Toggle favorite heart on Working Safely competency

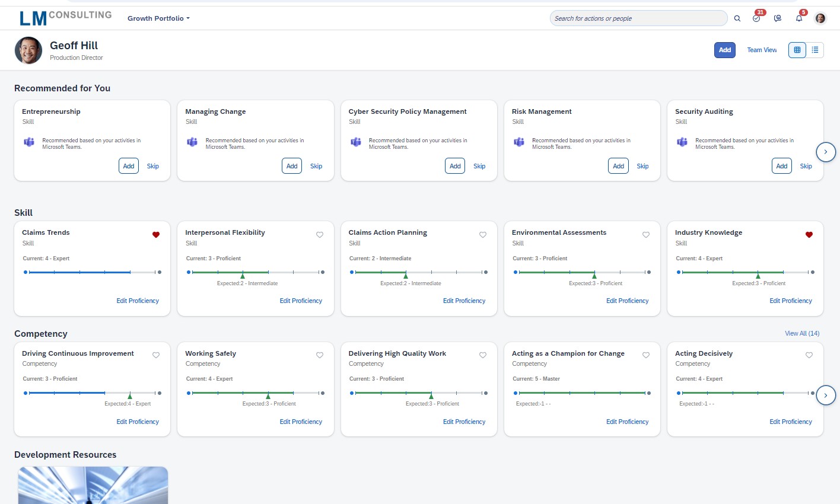[320, 355]
